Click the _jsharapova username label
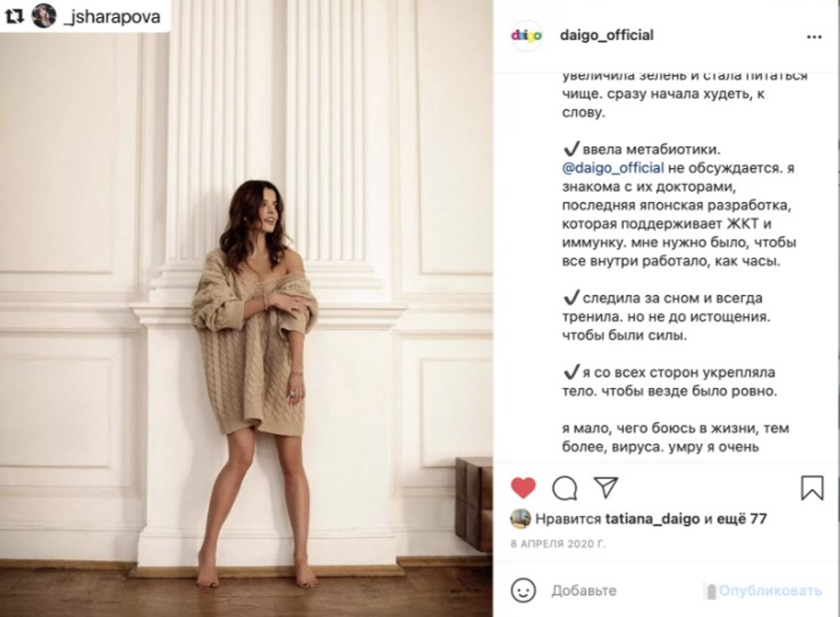The width and height of the screenshot is (840, 617). pyautogui.click(x=112, y=17)
